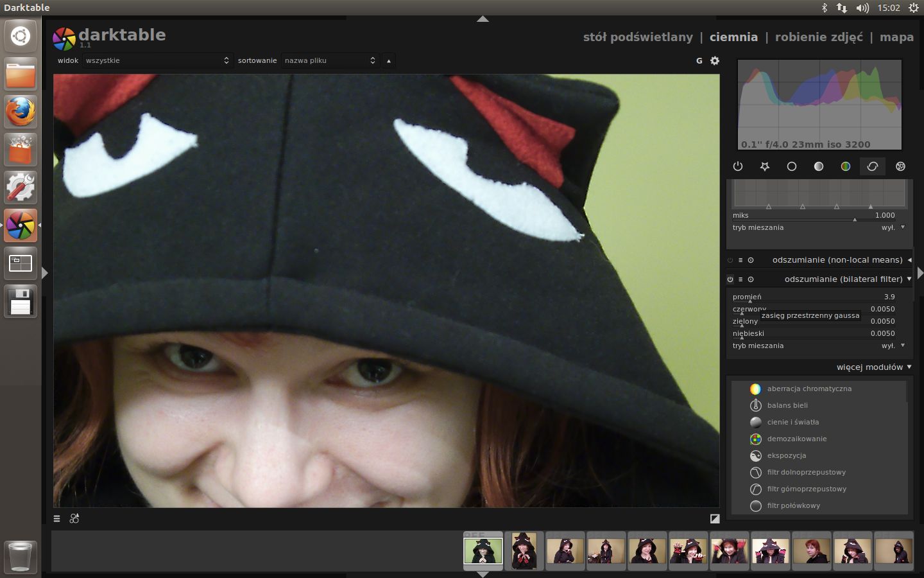Screen dimensions: 924x578
Task: Enable the non-local means denoise module
Action: point(730,260)
